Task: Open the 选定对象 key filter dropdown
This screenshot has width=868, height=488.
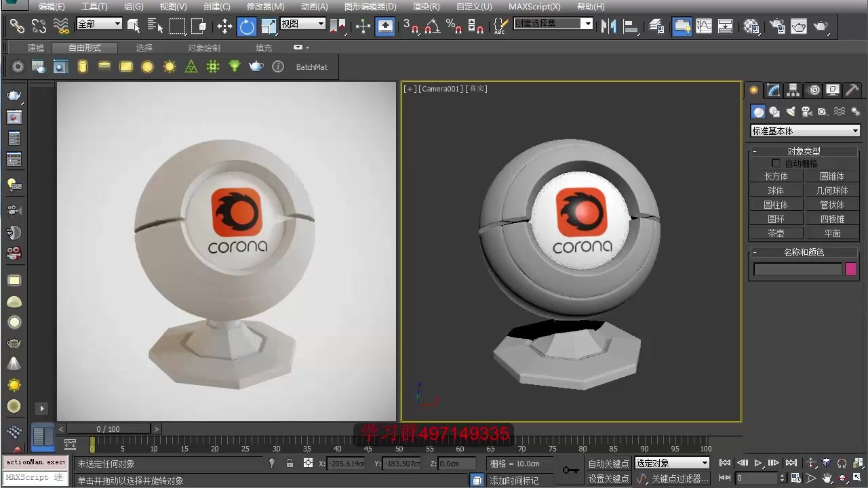Action: [x=672, y=463]
